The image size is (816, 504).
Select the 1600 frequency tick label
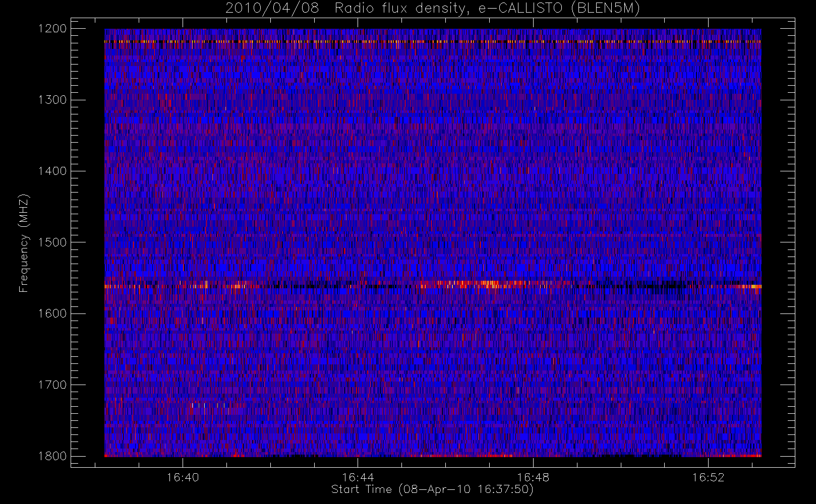[52, 313]
